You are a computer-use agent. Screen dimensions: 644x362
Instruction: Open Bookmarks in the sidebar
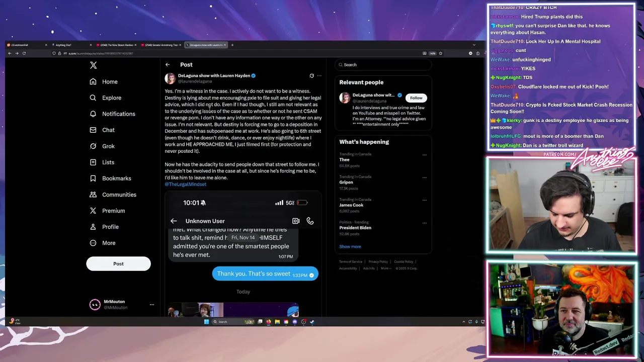pyautogui.click(x=110, y=178)
